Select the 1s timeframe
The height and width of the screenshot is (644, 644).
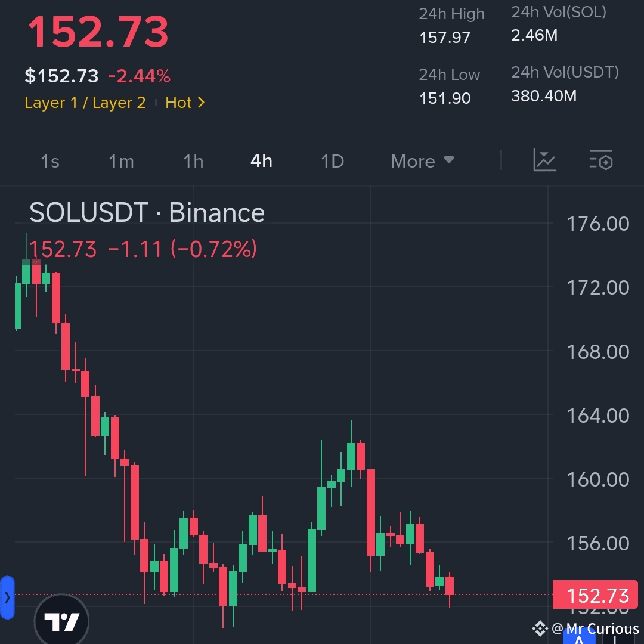(50, 161)
